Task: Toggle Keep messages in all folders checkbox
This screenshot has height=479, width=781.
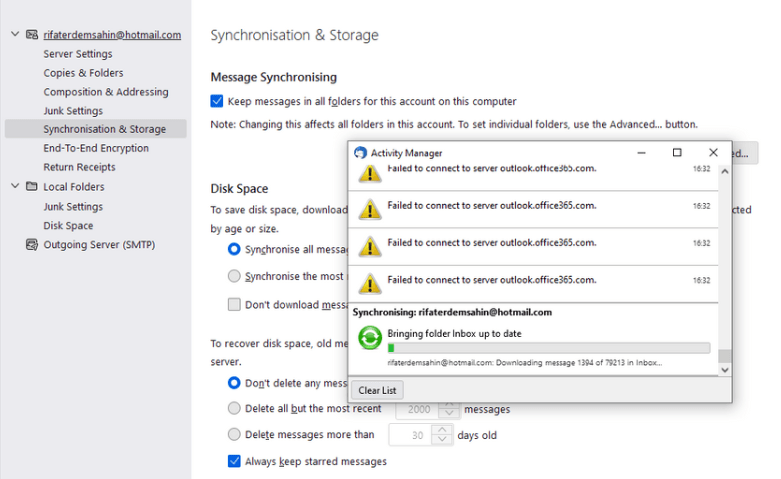Action: [217, 101]
